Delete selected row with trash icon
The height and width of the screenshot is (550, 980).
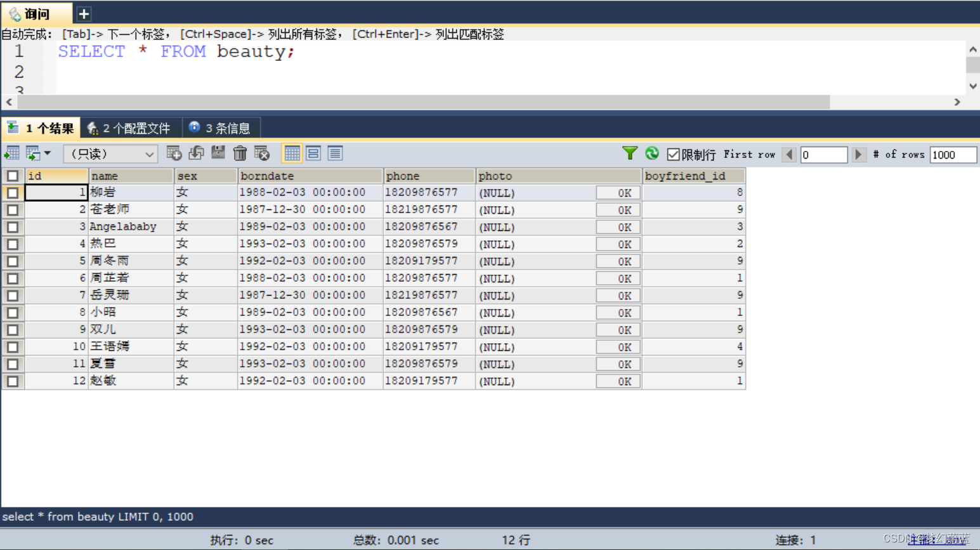[x=240, y=153]
